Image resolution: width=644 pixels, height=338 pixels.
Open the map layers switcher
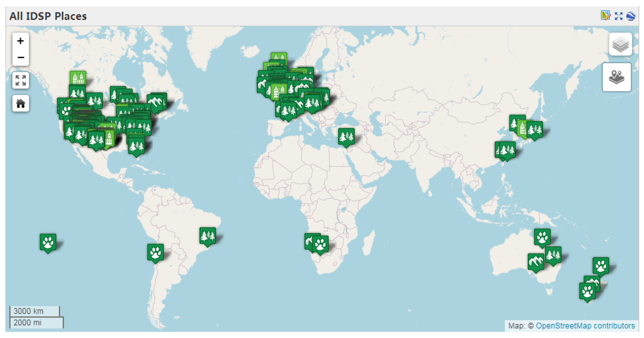[620, 44]
